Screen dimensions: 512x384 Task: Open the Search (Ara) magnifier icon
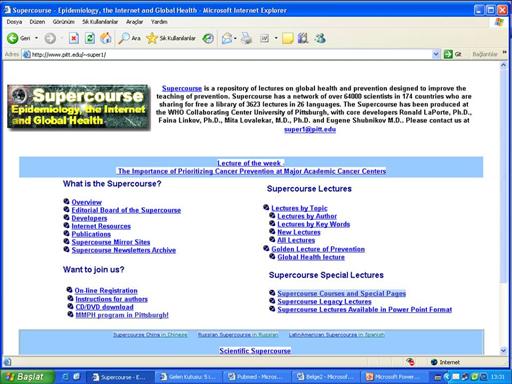[x=124, y=38]
